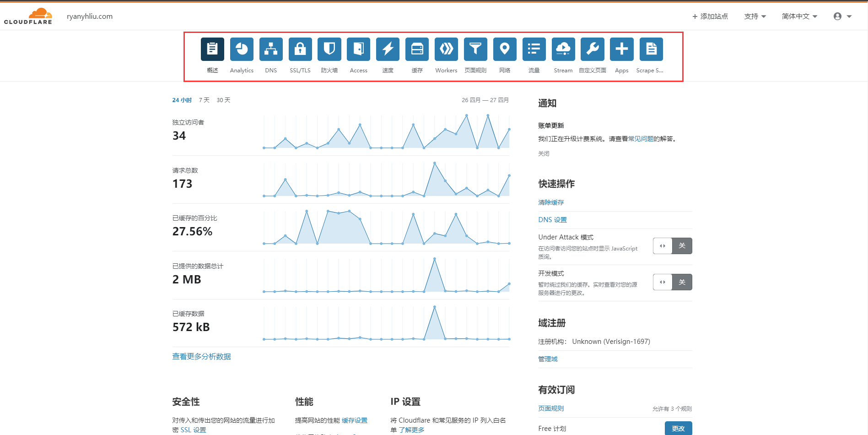The width and height of the screenshot is (868, 435).
Task: Click the 已提供的数据总计 chart
Action: 386,275
